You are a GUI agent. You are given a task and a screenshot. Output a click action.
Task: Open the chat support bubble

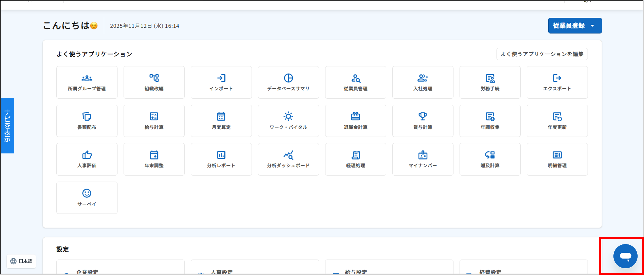626,256
